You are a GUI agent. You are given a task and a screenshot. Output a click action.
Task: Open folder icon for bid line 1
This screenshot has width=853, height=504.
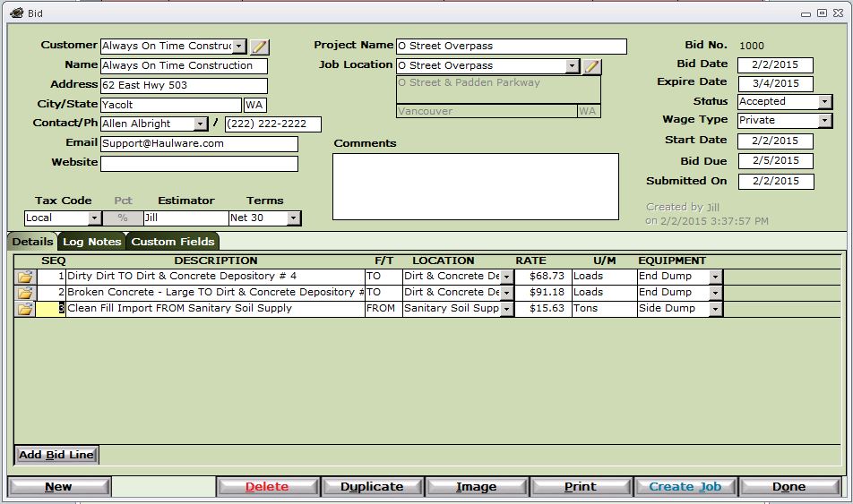(x=25, y=277)
